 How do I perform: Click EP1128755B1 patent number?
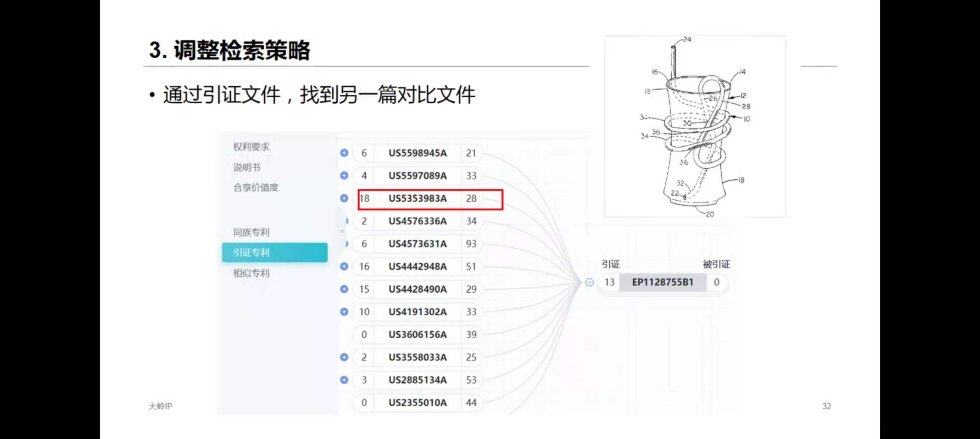coord(663,282)
